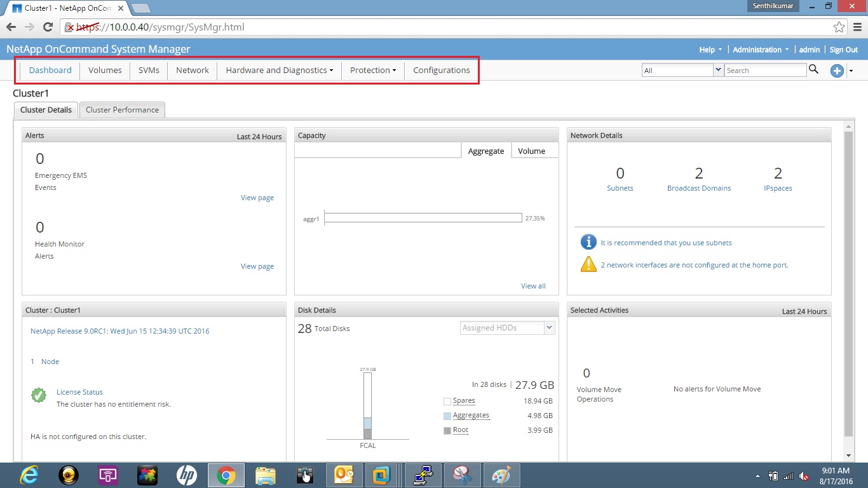Open the dropdown arrow beside the create icon
Image resolution: width=868 pixels, height=488 pixels.
[851, 71]
